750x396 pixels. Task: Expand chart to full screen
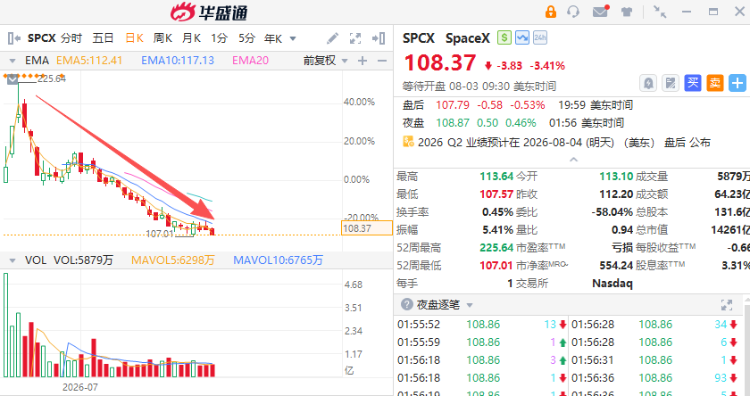click(x=355, y=38)
